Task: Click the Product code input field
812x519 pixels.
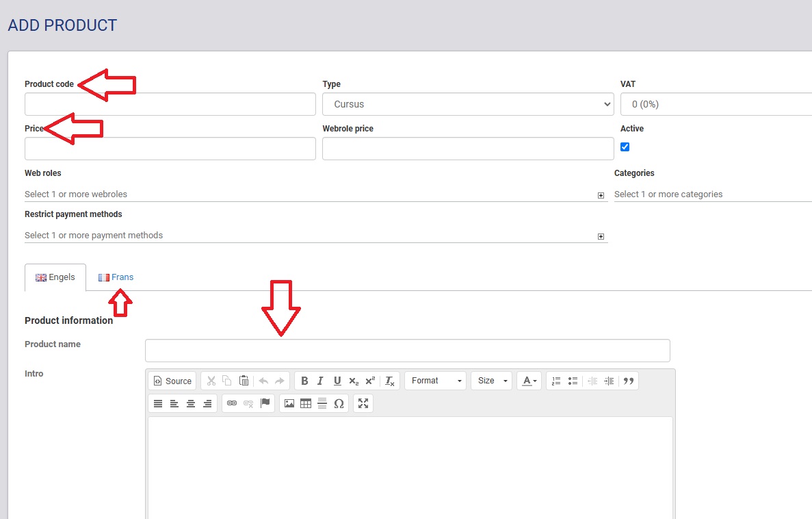Action: tap(170, 104)
